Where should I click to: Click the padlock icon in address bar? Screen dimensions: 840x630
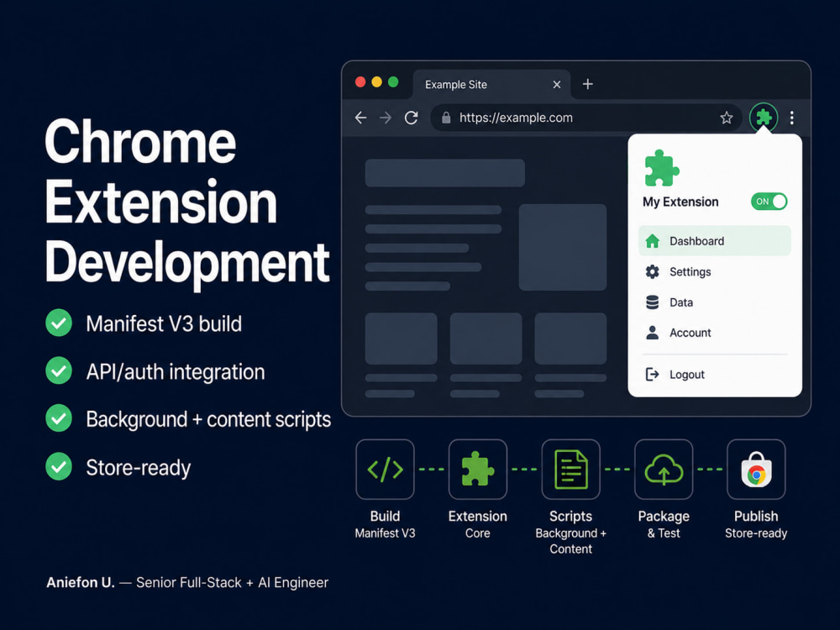point(446,118)
